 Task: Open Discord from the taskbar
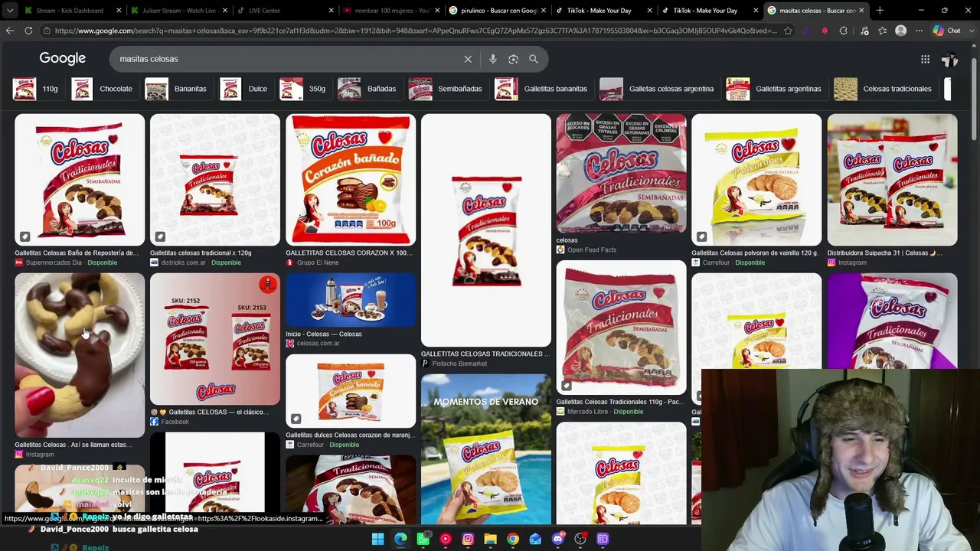tap(558, 539)
